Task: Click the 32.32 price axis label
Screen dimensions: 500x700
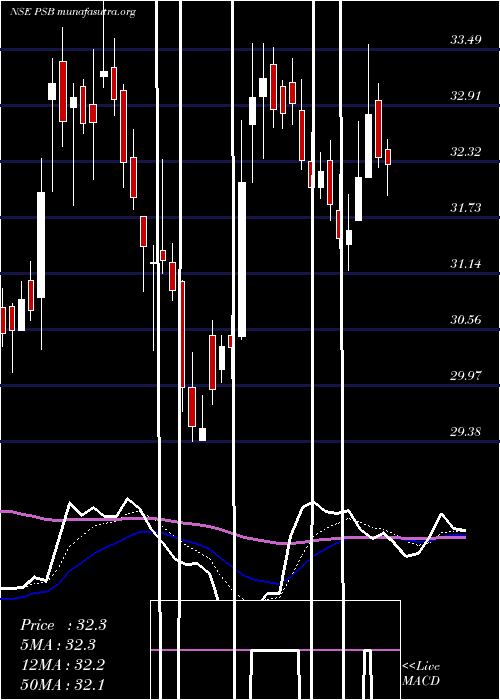Action: point(466,152)
